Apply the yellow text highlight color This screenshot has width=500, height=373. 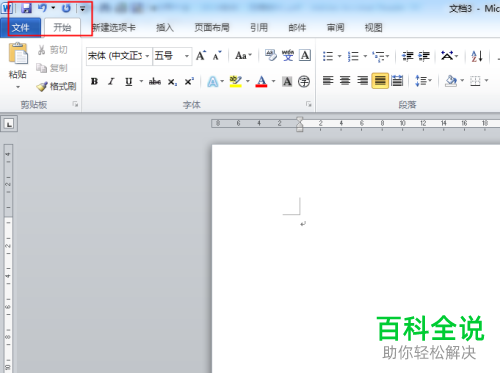[x=236, y=81]
